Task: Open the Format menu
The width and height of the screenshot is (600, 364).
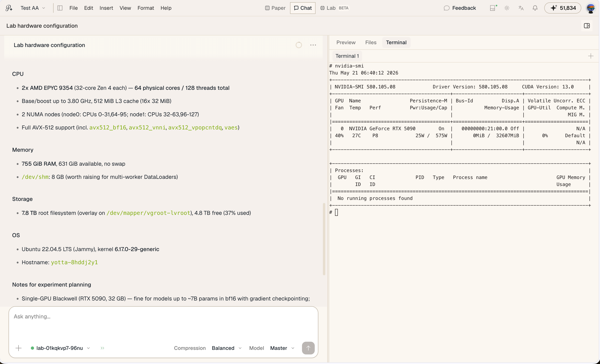Action: 146,8
